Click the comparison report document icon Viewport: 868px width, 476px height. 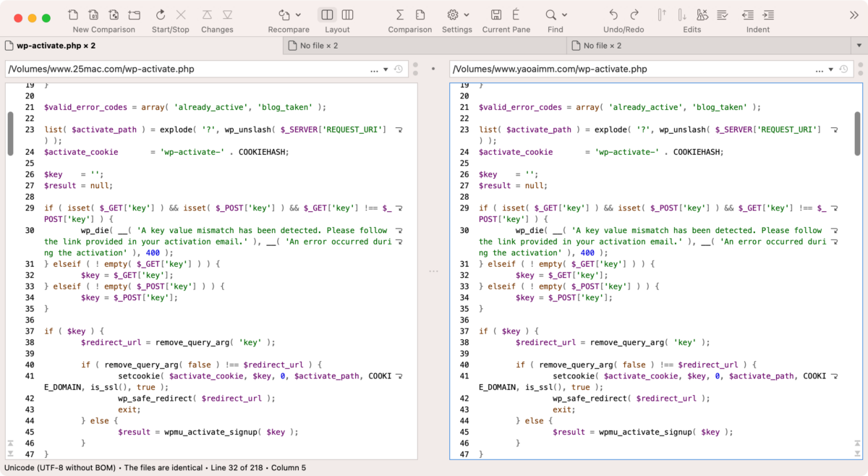(x=420, y=14)
